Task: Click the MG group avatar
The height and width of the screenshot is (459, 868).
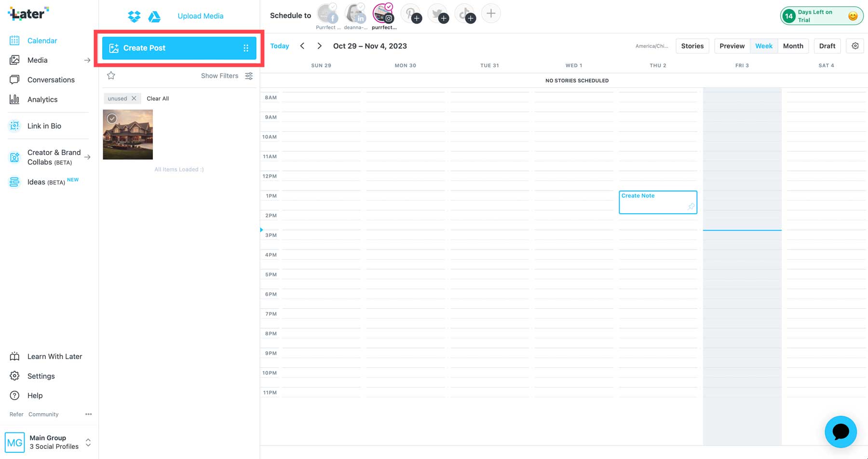Action: (x=15, y=442)
